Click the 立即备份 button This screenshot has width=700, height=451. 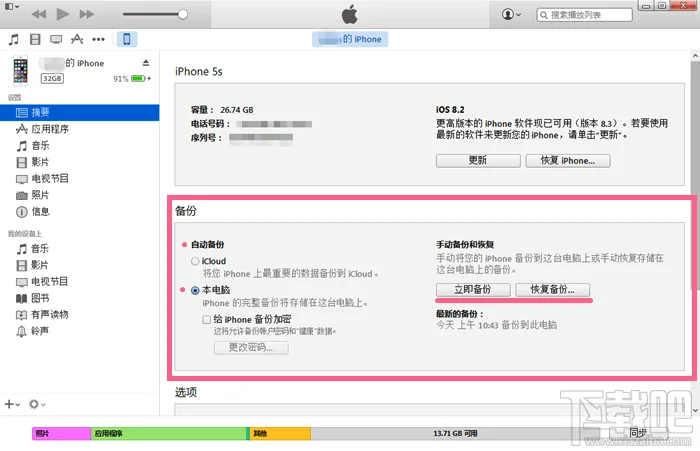(473, 290)
